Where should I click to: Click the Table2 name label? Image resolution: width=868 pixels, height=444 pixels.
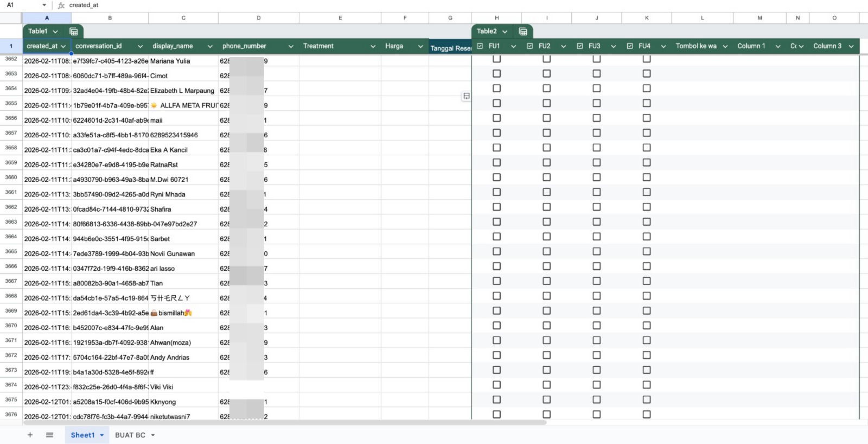click(487, 31)
